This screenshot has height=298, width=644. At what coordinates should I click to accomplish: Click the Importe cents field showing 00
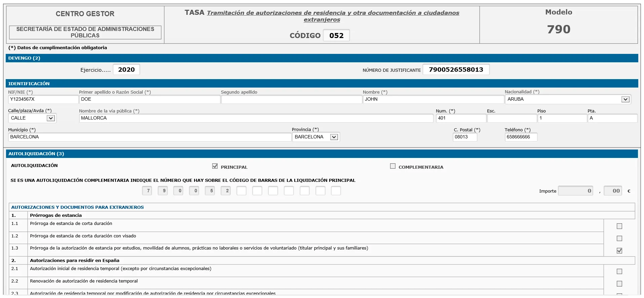pos(613,191)
